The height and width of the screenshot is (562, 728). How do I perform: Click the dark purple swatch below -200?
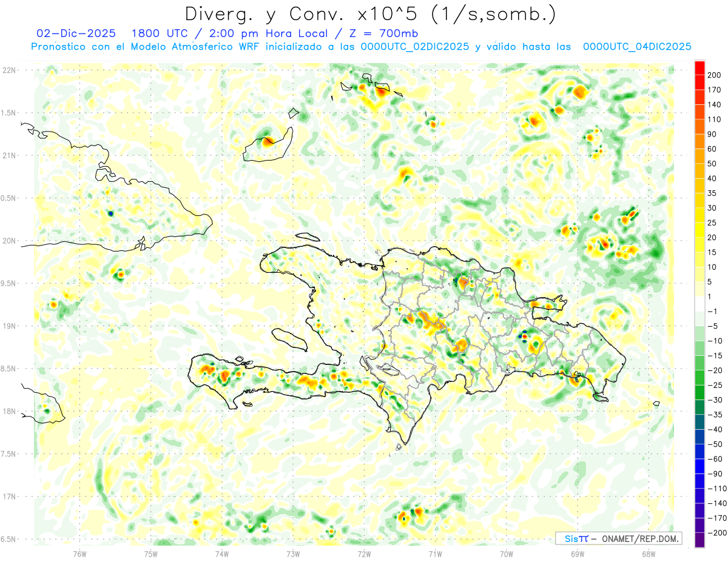pos(700,540)
